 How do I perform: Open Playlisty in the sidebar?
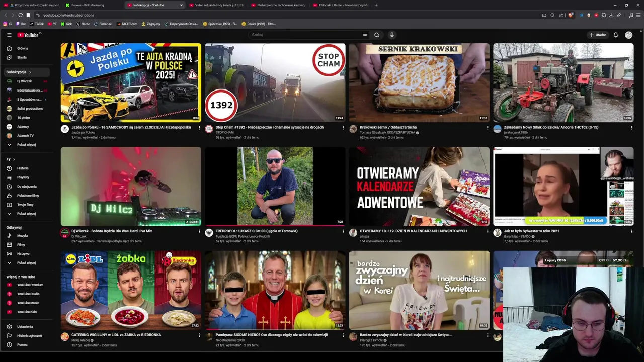click(26, 177)
